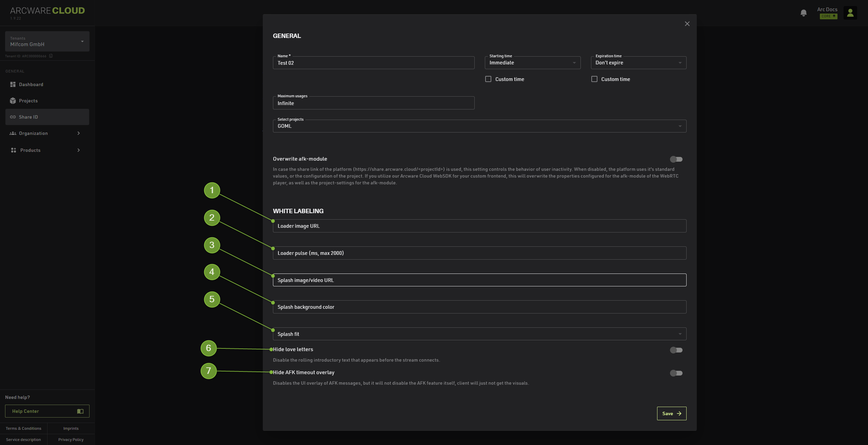Open the user profile avatar icon

point(850,13)
